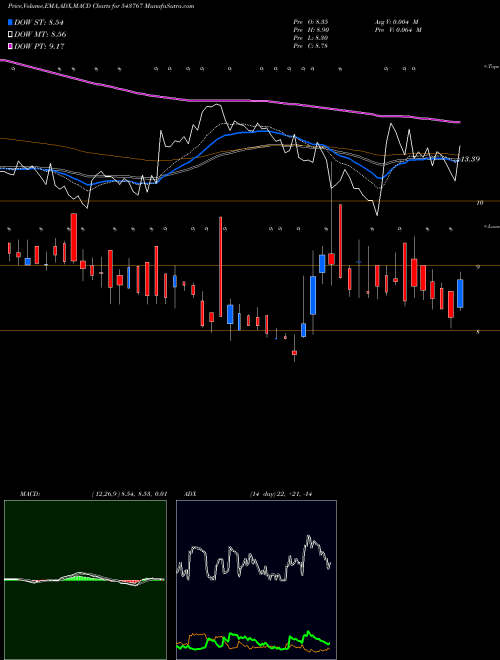
Task: Click the ADX (14 day) values text
Action: [x=283, y=494]
